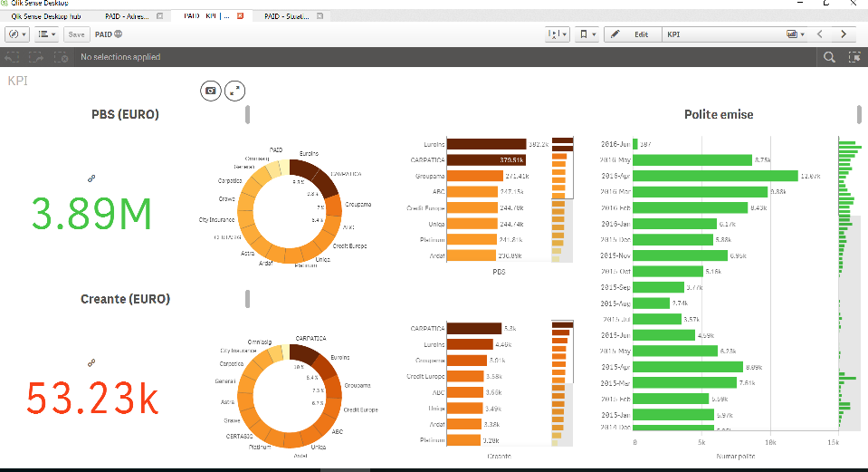This screenshot has height=472, width=868.
Task: Click the 53.23k KPI value
Action: pyautogui.click(x=92, y=398)
